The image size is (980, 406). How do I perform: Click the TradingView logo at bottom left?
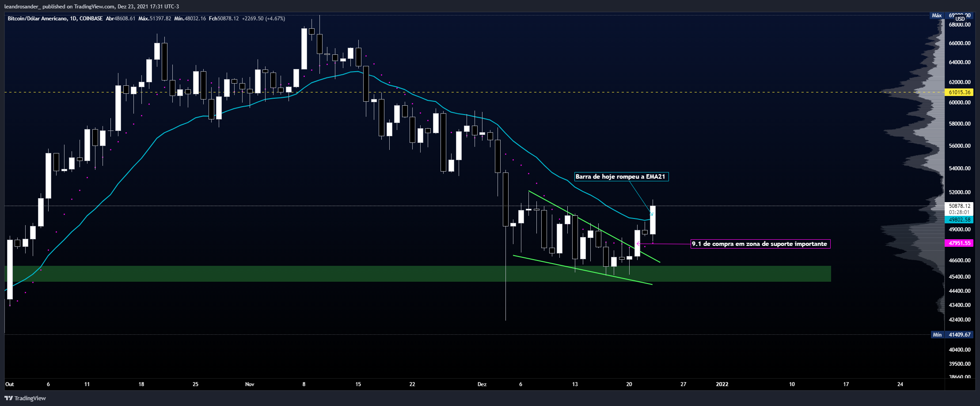coord(25,398)
